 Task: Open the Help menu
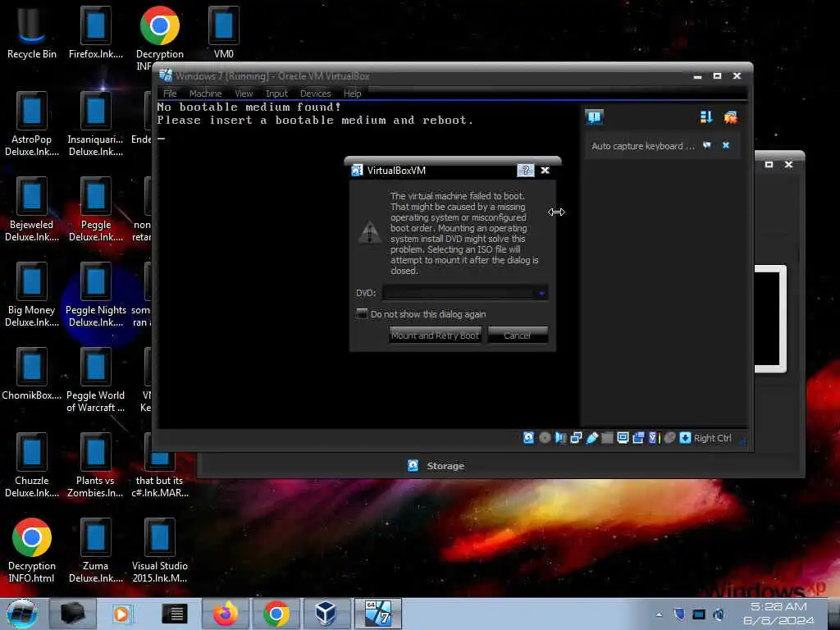pos(352,94)
